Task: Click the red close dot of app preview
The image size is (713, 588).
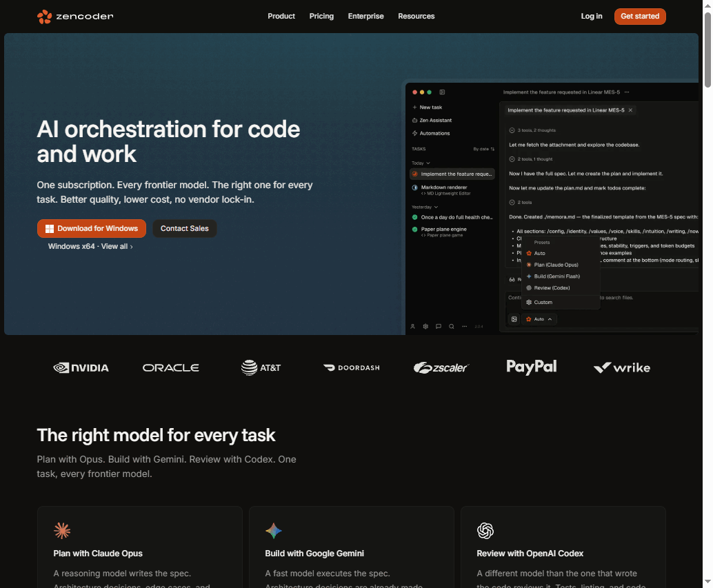Action: 414,92
